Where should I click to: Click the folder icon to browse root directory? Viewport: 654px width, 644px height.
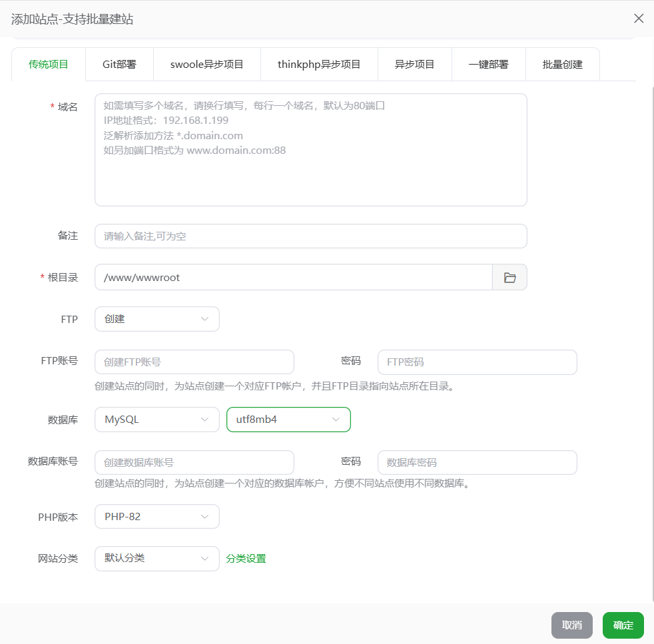[x=509, y=278]
